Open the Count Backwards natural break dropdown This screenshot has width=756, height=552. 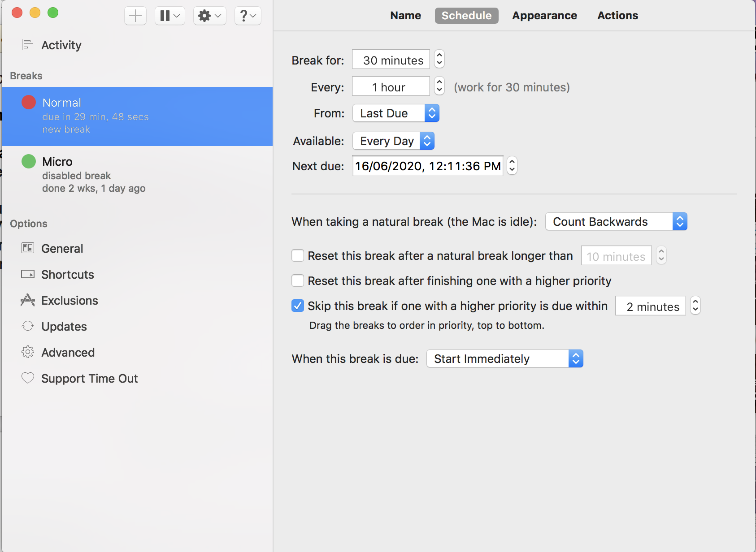tap(616, 222)
